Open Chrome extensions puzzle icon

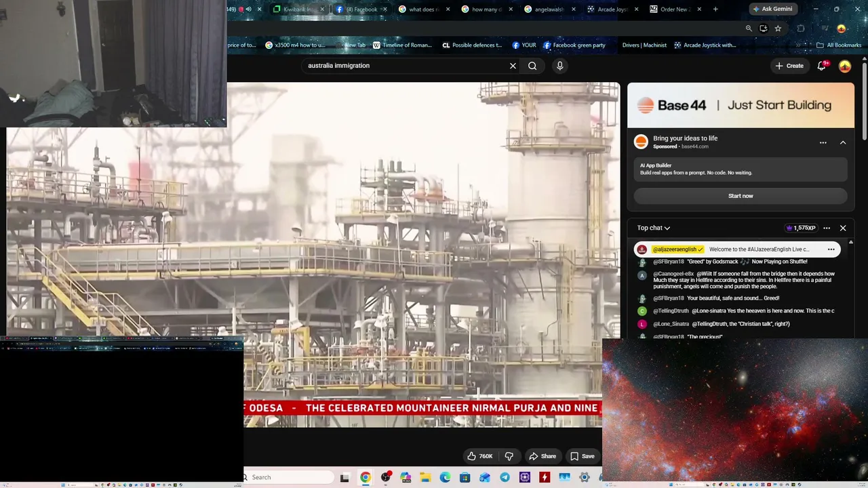pyautogui.click(x=801, y=28)
